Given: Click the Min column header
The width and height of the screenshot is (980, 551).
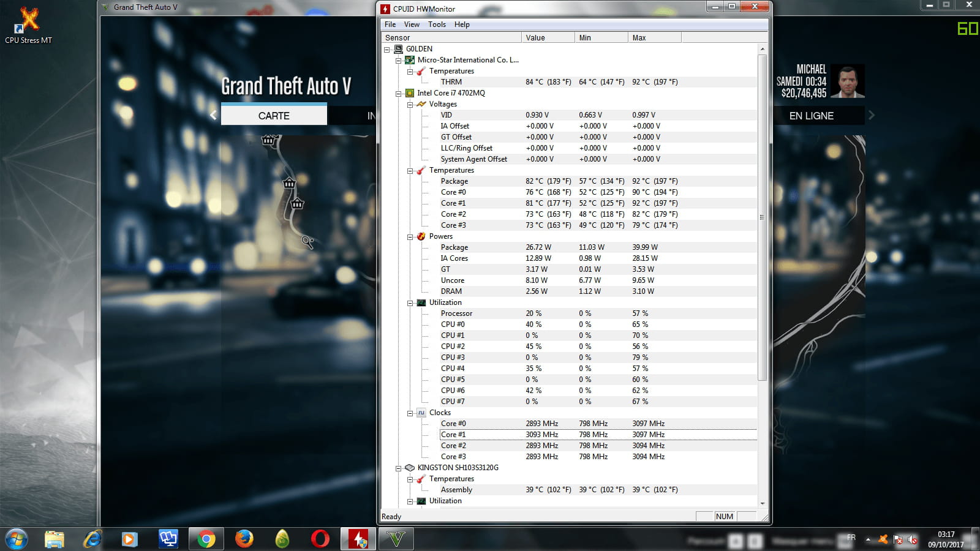Looking at the screenshot, I should coord(601,37).
